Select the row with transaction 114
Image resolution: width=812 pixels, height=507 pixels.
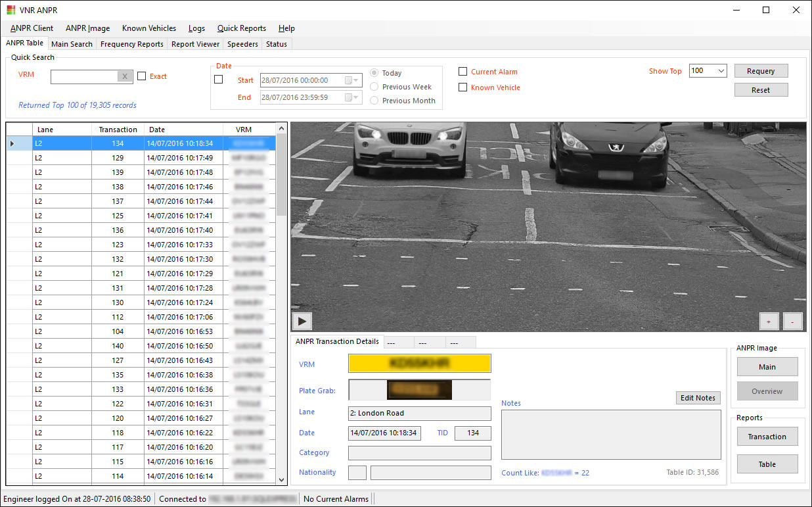141,476
